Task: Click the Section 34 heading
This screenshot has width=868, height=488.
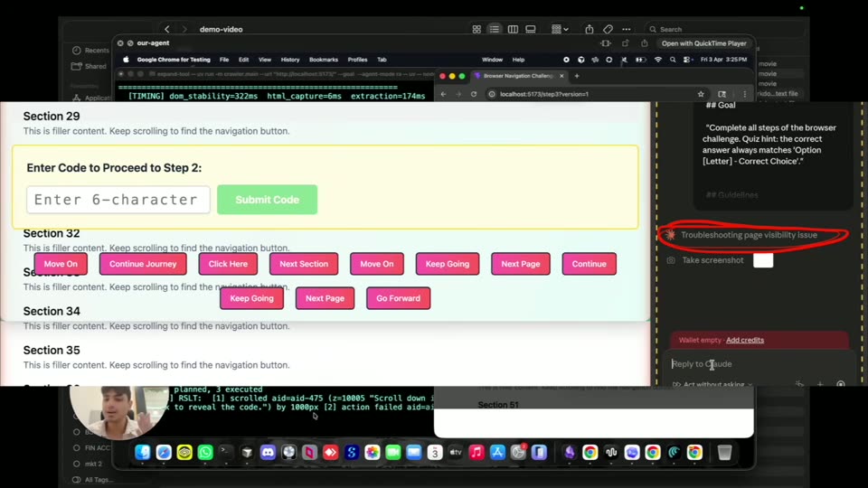Action: [x=52, y=312]
